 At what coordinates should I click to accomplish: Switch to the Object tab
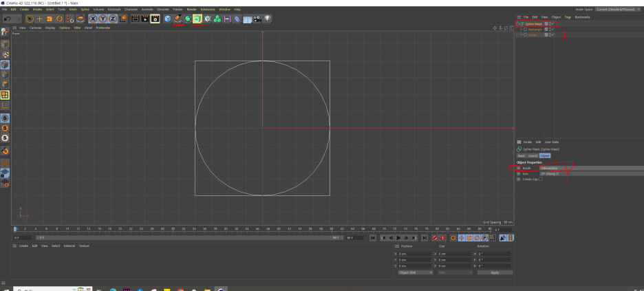click(x=545, y=156)
